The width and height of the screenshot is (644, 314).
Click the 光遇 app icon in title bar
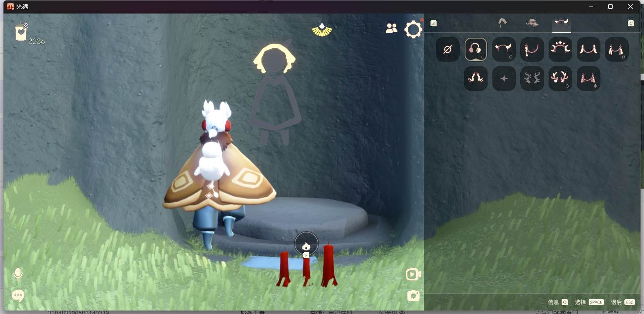(x=10, y=7)
